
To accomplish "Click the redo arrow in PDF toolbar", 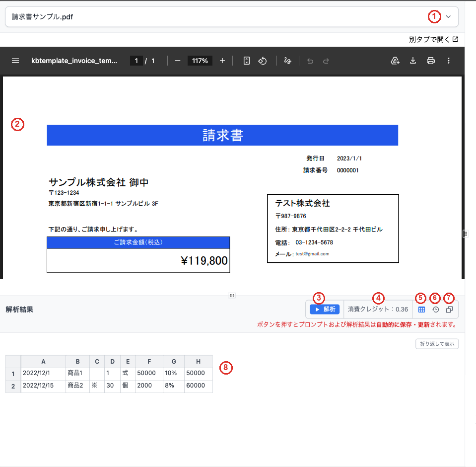I will (x=326, y=61).
